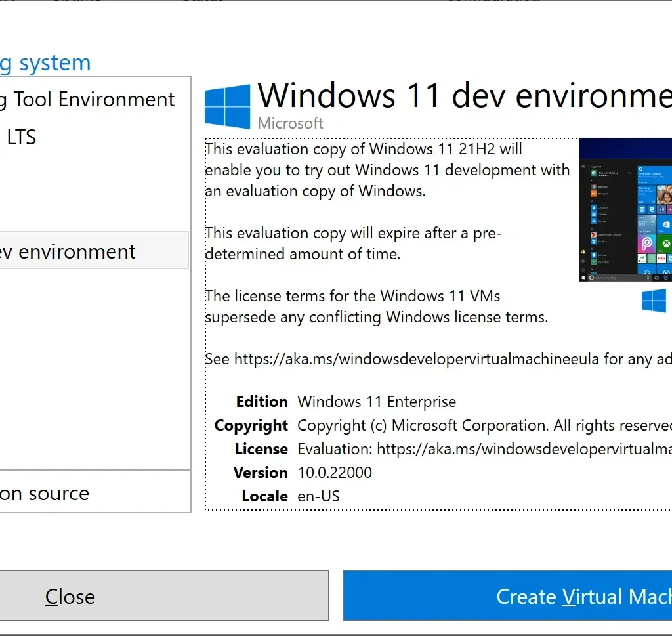This screenshot has height=636, width=672.
Task: Click the 'Windows 11 Enterprise' edition value
Action: (x=377, y=402)
